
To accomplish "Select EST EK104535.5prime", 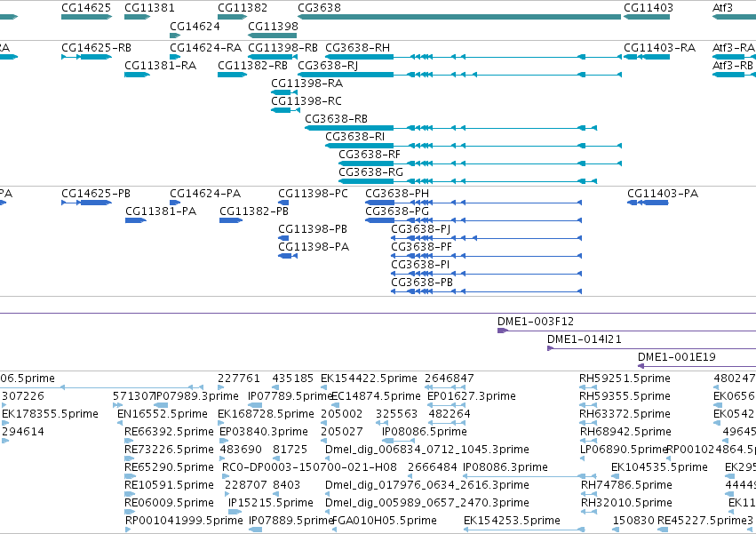I will 659,468.
